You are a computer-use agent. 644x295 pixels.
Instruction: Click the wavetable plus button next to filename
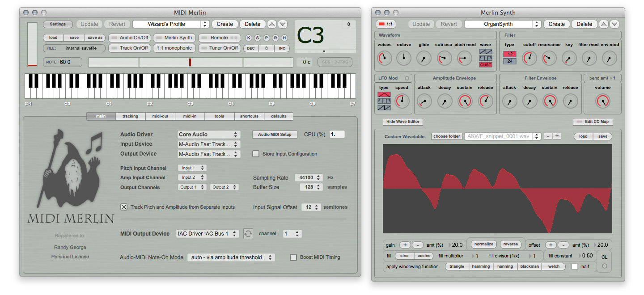(x=557, y=136)
